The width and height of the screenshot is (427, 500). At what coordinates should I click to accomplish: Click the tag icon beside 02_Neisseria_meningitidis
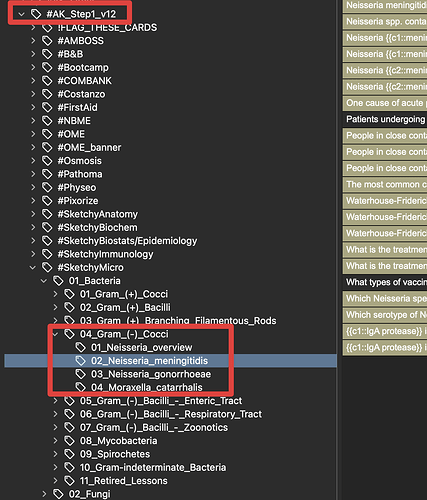[80, 361]
